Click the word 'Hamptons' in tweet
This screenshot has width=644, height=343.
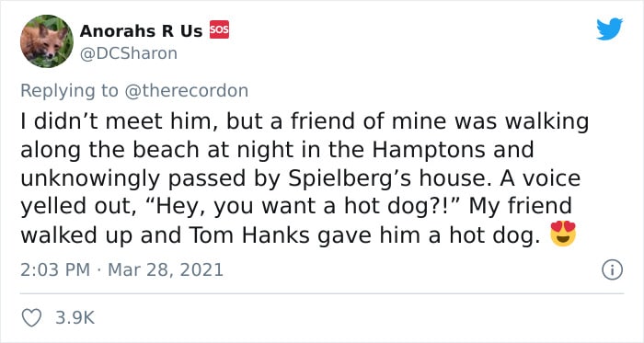coord(431,150)
